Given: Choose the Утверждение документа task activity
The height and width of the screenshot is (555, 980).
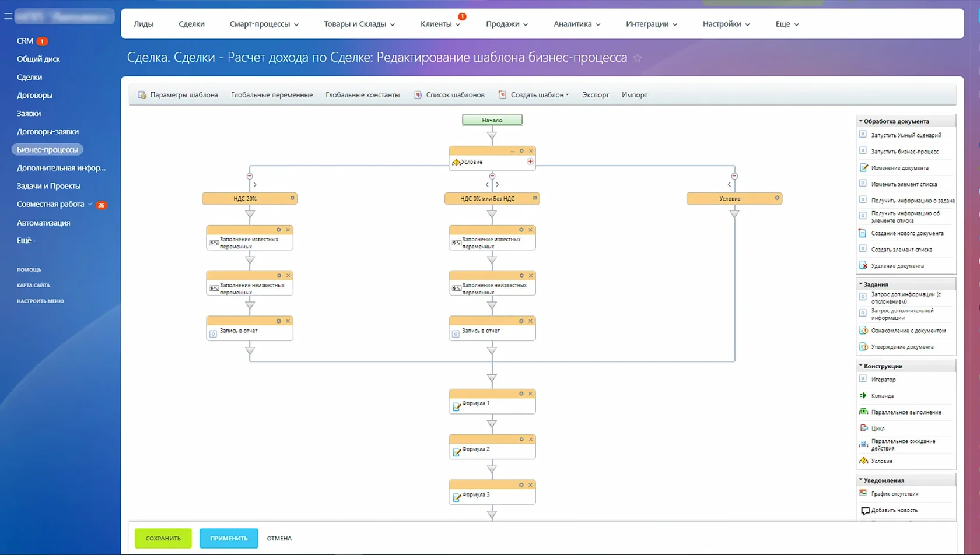Looking at the screenshot, I should pos(902,347).
